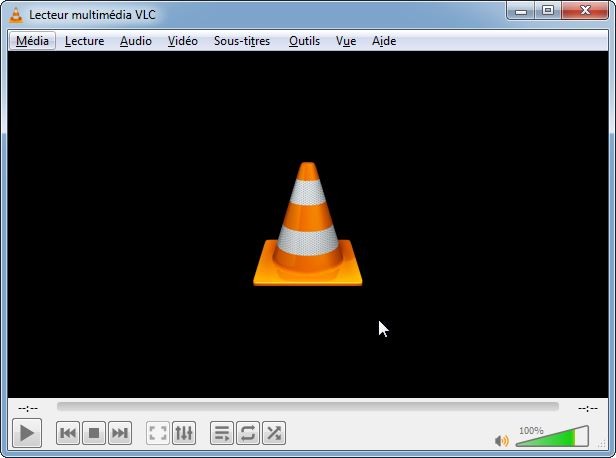
Task: Open the Outils menu
Action: tap(304, 41)
